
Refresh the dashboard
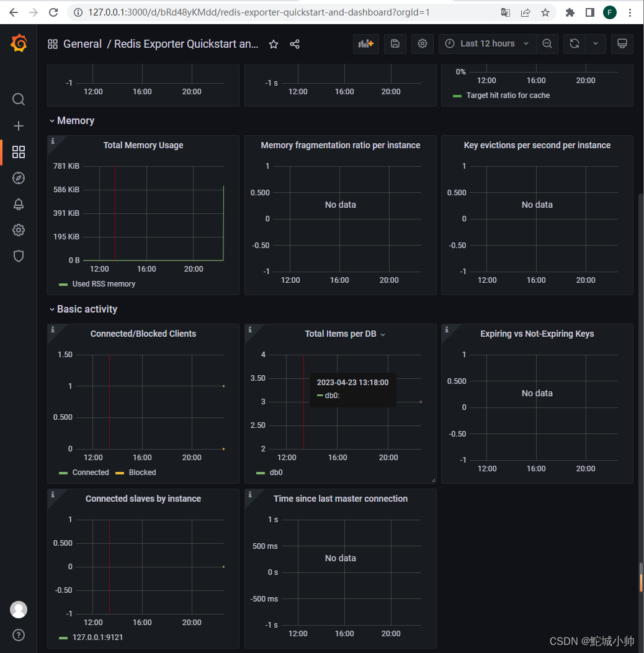click(x=575, y=44)
